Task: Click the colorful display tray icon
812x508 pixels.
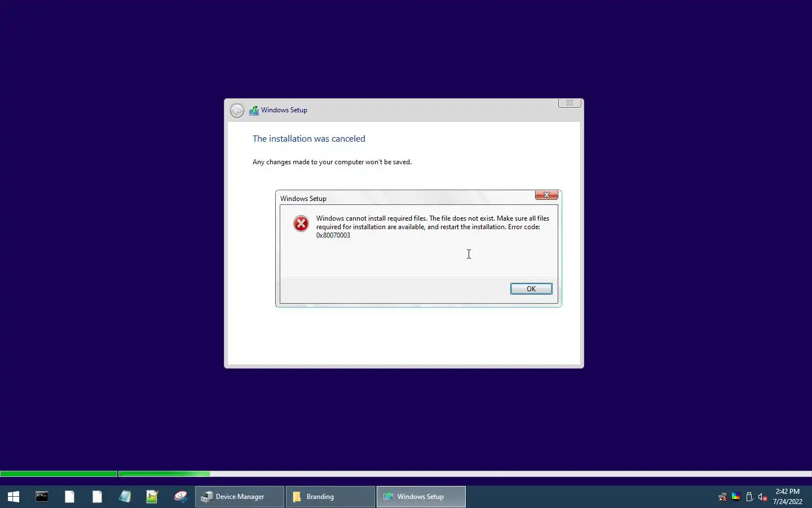Action: pyautogui.click(x=736, y=497)
